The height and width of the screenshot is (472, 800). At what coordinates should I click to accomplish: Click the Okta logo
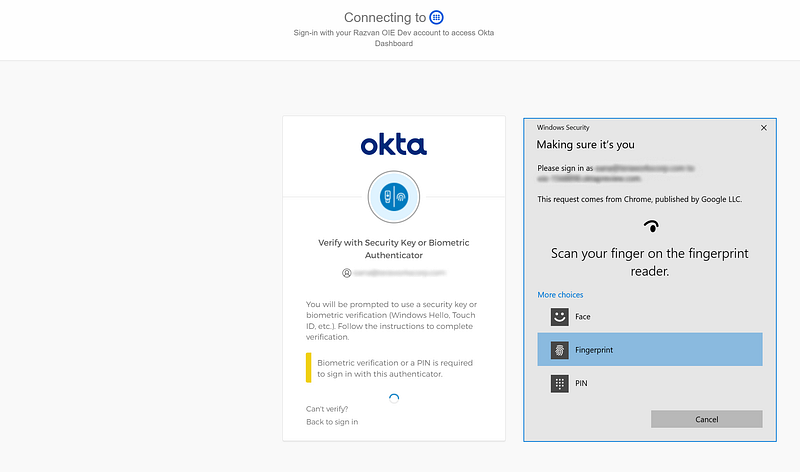coord(393,145)
